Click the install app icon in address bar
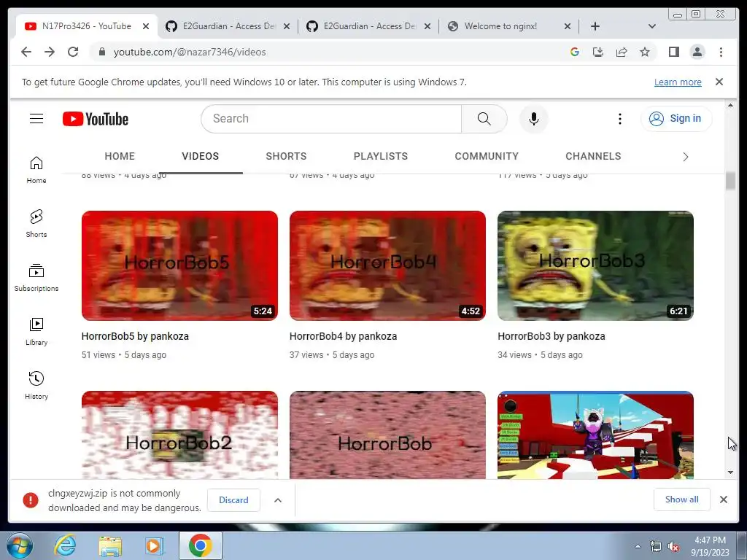Image resolution: width=747 pixels, height=560 pixels. click(x=598, y=52)
